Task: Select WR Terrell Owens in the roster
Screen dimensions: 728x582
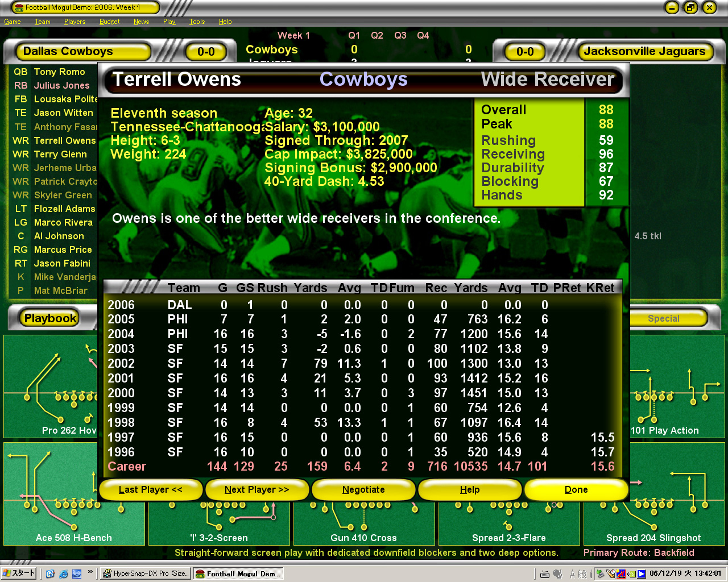Action: click(x=55, y=140)
